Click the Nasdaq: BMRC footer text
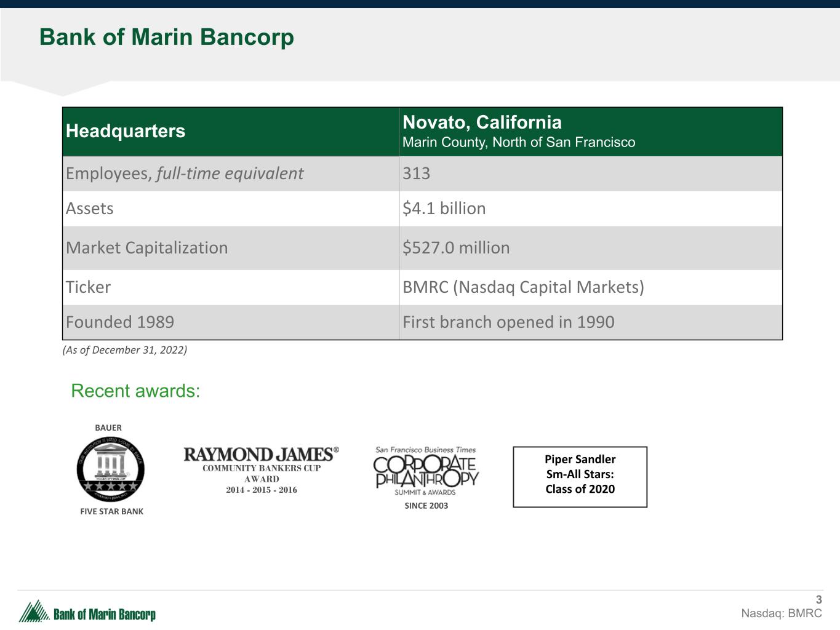840x630 pixels. click(x=781, y=613)
